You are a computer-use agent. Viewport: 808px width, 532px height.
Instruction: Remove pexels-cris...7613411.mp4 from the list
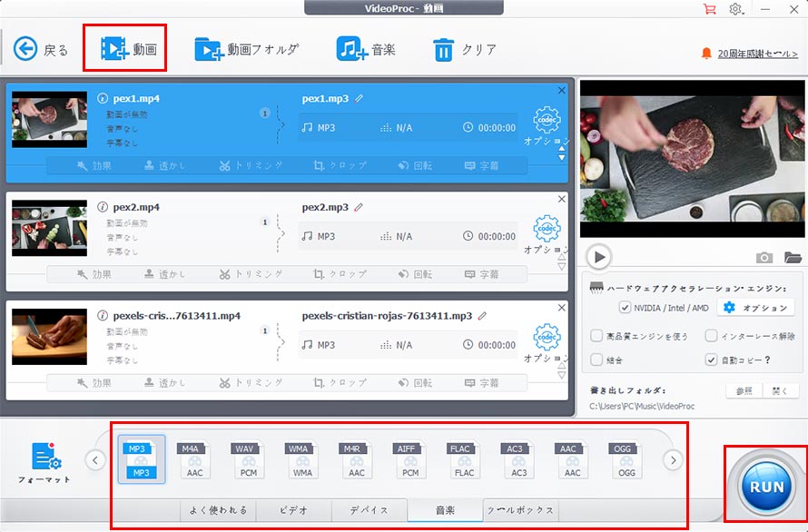[x=562, y=308]
